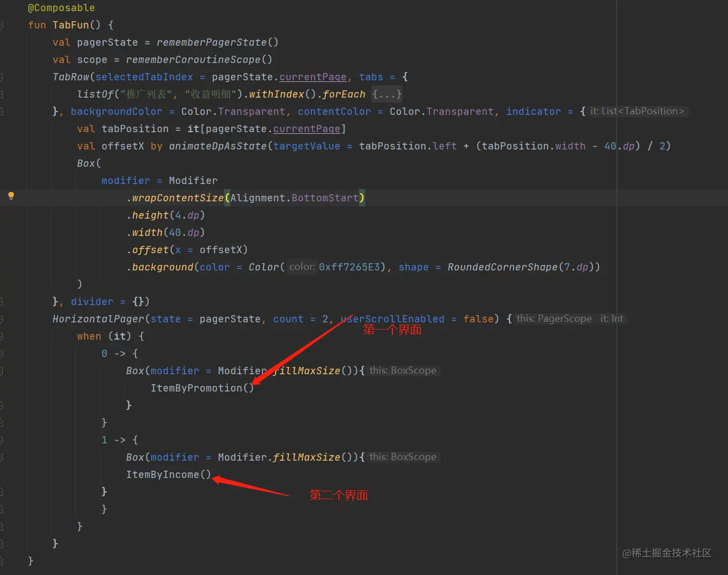This screenshot has width=728, height=575.
Task: Click the it: Int inlay hint
Action: [x=611, y=318]
